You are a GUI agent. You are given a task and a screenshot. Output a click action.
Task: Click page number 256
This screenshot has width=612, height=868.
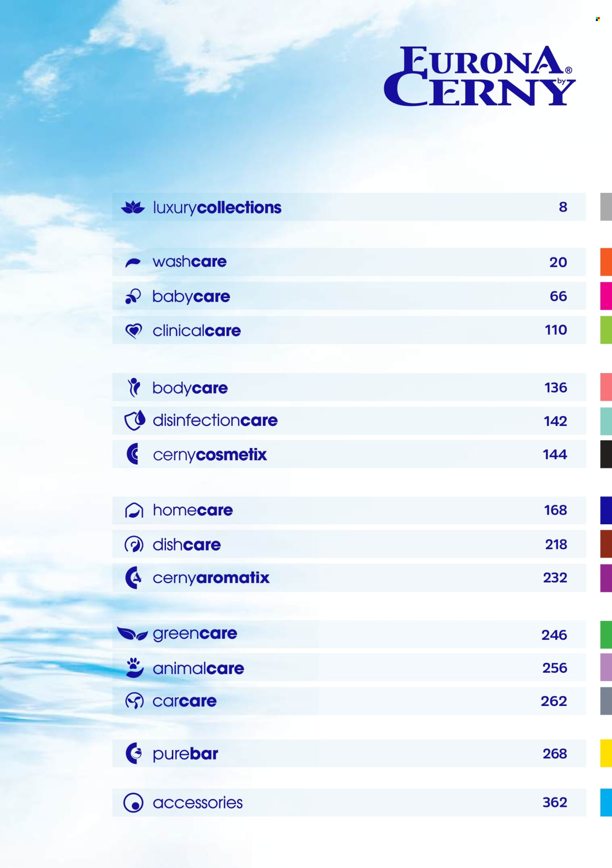pyautogui.click(x=555, y=668)
